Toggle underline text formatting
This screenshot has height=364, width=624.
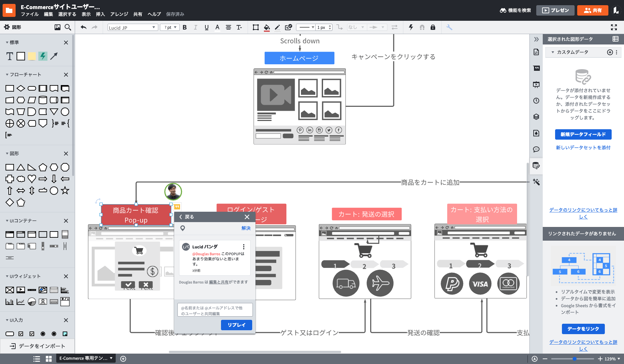(x=206, y=28)
